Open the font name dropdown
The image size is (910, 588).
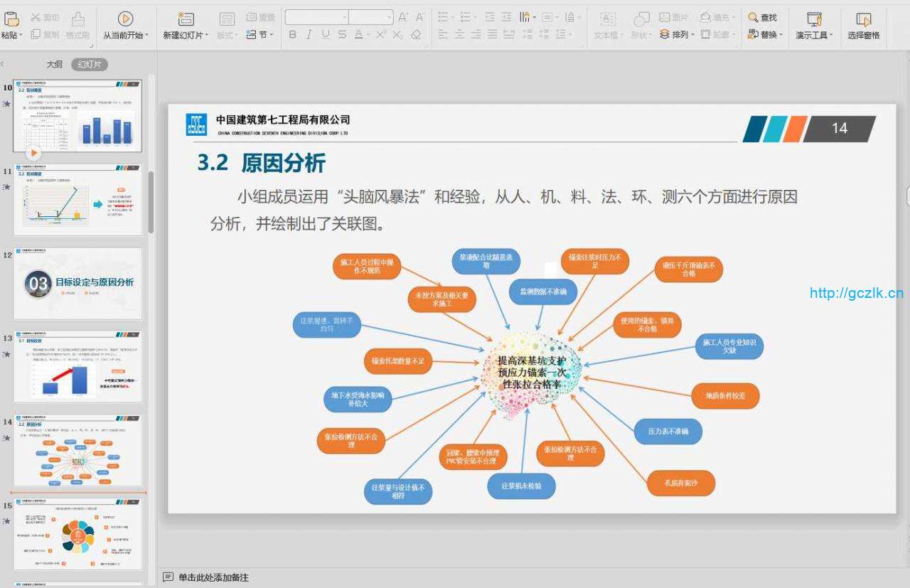(316, 17)
